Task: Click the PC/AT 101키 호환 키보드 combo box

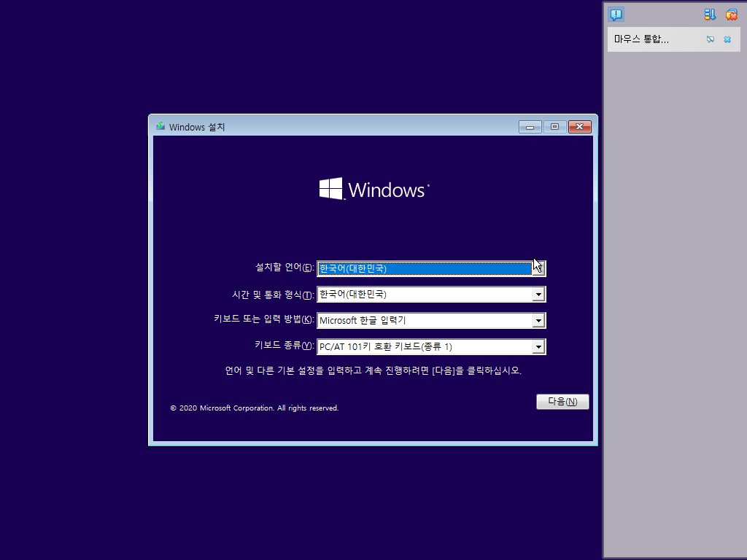Action: [x=431, y=346]
